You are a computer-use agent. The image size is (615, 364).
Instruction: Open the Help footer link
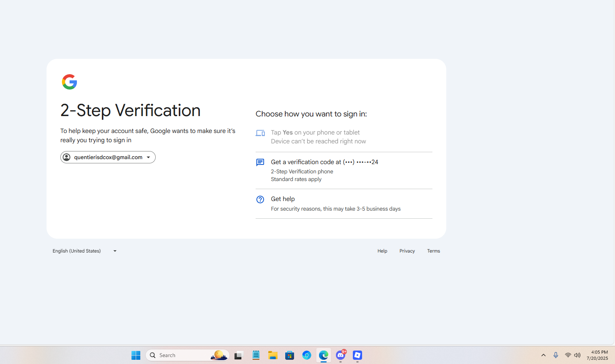pyautogui.click(x=382, y=251)
